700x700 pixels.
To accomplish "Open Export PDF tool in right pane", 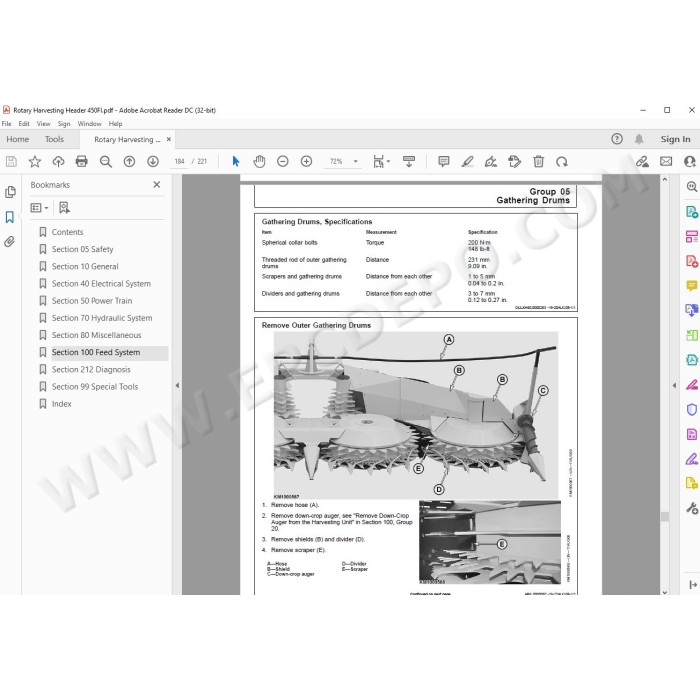I will (x=692, y=212).
